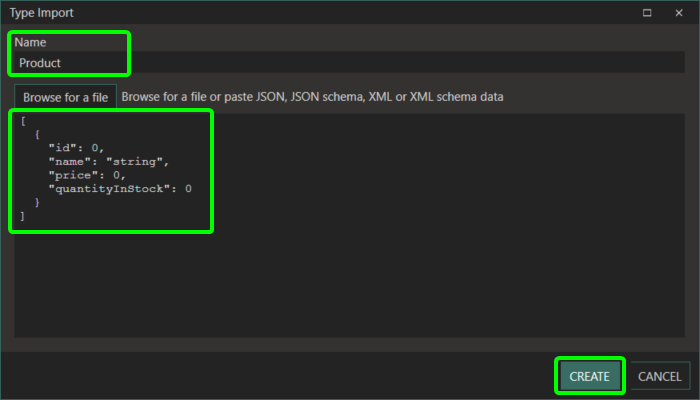Click the Name label above the input

pos(30,43)
